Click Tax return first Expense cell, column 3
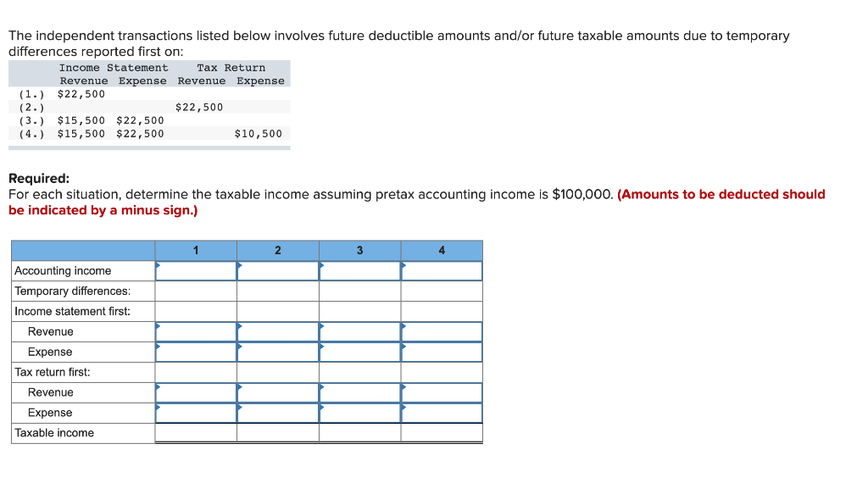This screenshot has width=868, height=483. [359, 414]
